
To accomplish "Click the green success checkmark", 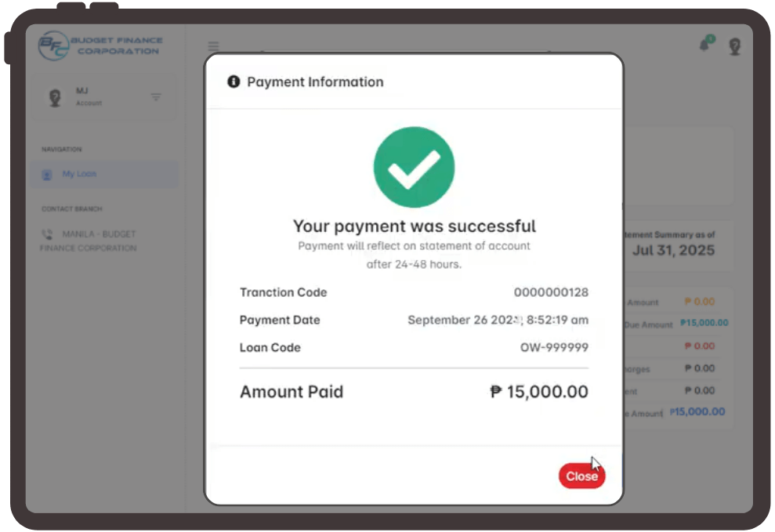I will (x=414, y=167).
